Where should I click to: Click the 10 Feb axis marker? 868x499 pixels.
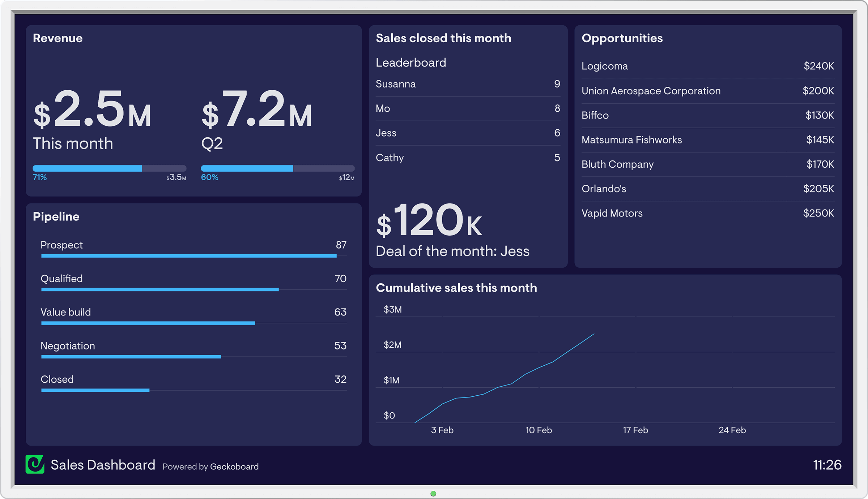coord(539,430)
